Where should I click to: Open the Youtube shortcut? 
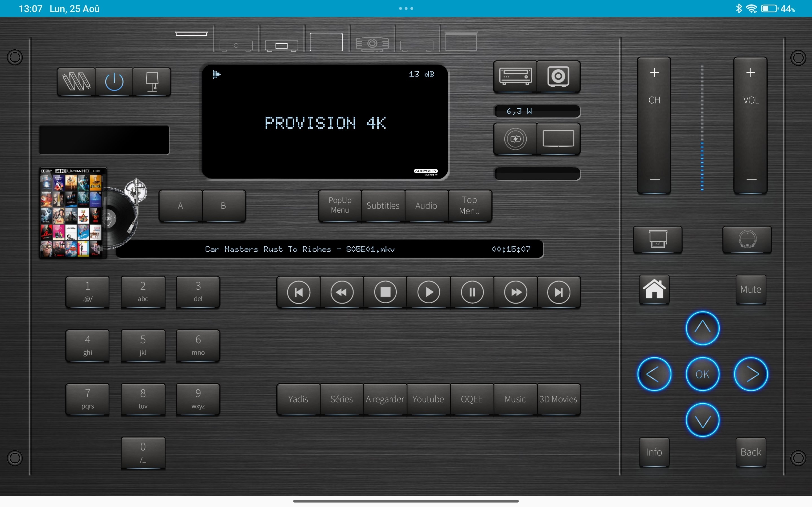pyautogui.click(x=428, y=399)
